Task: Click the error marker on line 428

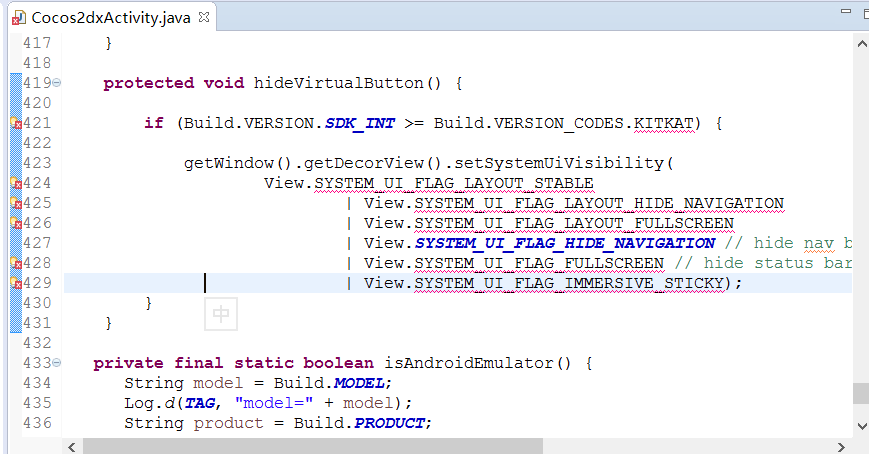Action: (x=16, y=263)
